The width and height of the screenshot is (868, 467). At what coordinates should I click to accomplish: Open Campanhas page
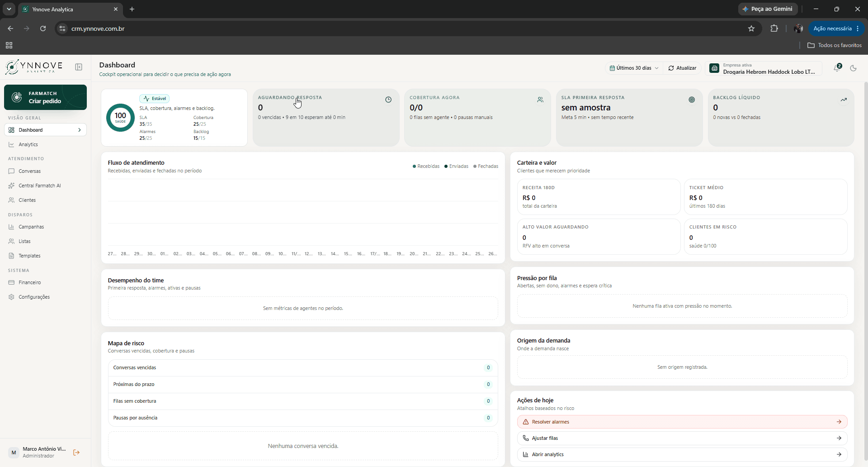45,227
